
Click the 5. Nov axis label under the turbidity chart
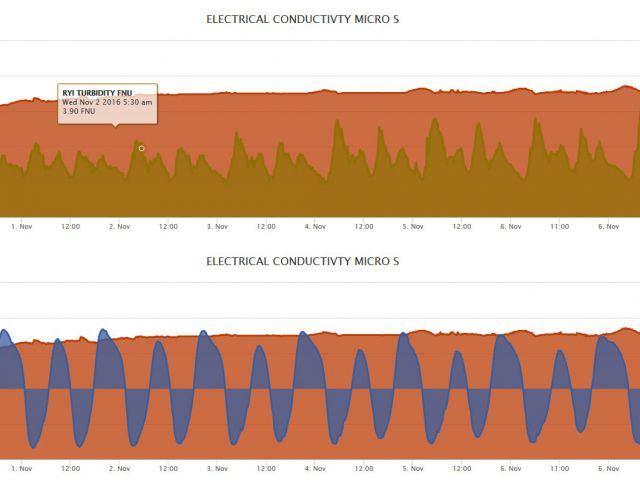[413, 226]
